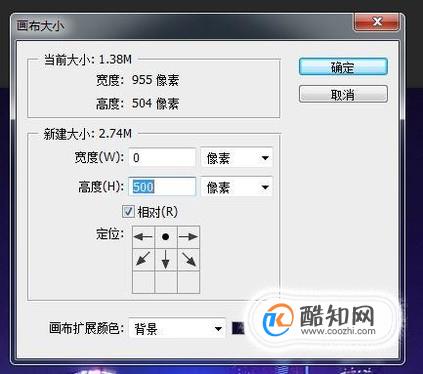The height and width of the screenshot is (374, 423).
Task: Click the 高度: 504 像素 text
Action: [137, 104]
